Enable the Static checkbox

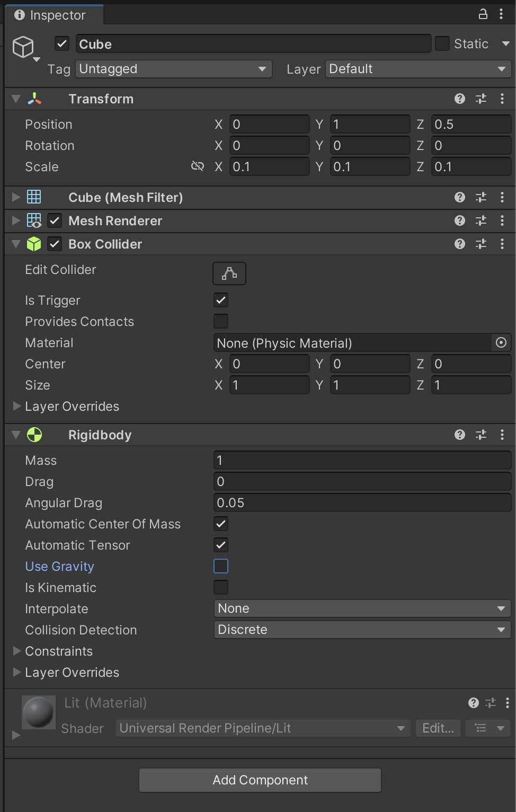(442, 43)
